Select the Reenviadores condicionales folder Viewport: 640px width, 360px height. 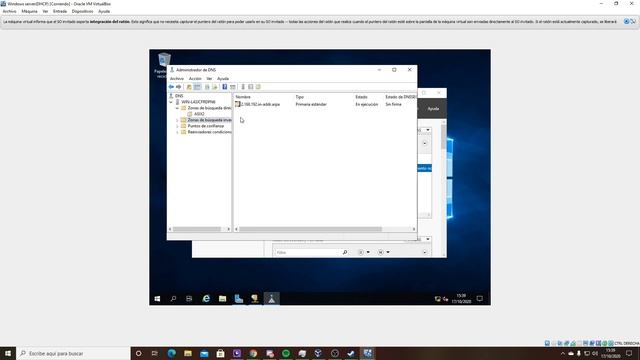click(x=209, y=132)
